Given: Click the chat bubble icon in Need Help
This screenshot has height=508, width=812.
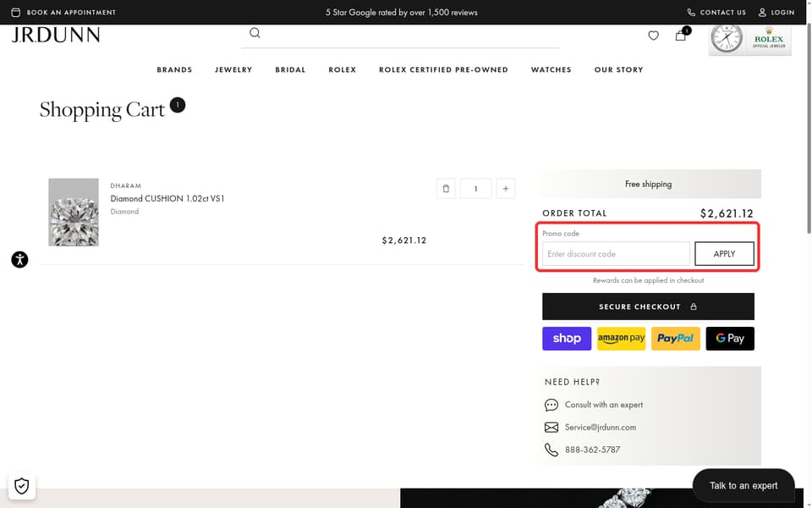Looking at the screenshot, I should (551, 405).
